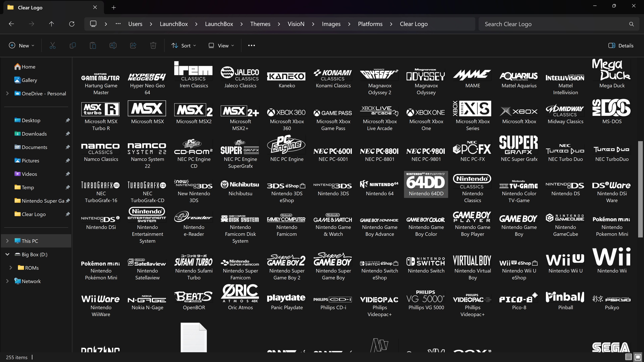This screenshot has width=644, height=362.
Task: Click the pin icon beside Downloads
Action: (x=67, y=134)
